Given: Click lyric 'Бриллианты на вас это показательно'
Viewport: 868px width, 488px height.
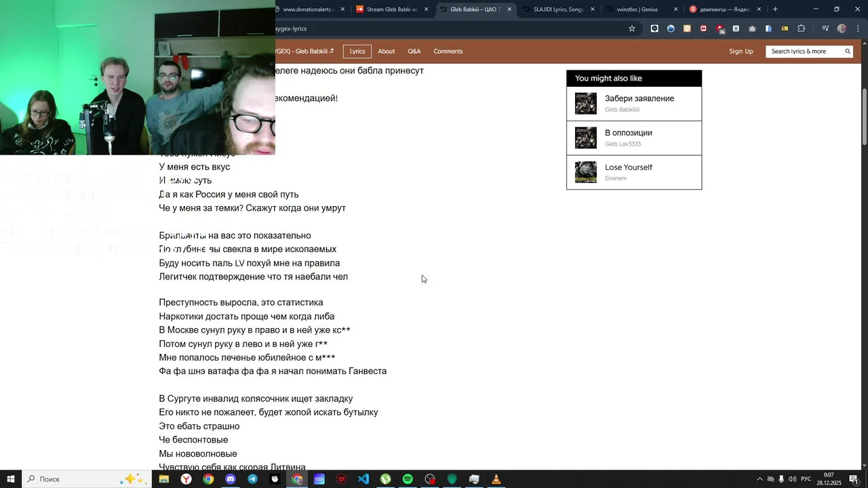Looking at the screenshot, I should click(x=235, y=236).
